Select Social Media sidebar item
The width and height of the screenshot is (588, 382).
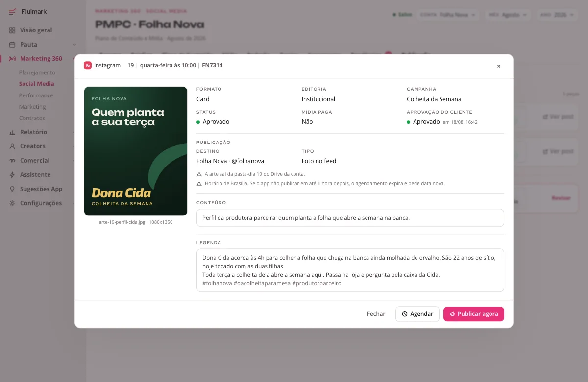(x=37, y=84)
